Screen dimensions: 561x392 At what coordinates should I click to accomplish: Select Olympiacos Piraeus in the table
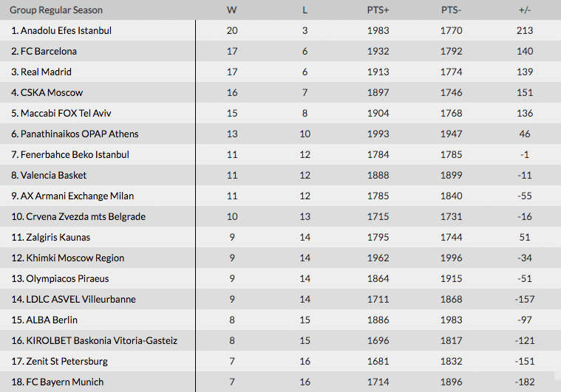click(x=60, y=279)
